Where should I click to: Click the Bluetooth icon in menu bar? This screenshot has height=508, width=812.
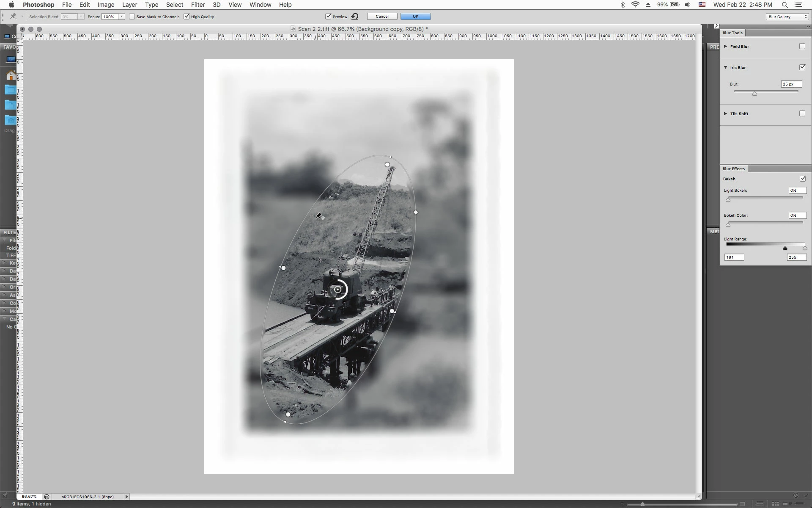tap(623, 5)
